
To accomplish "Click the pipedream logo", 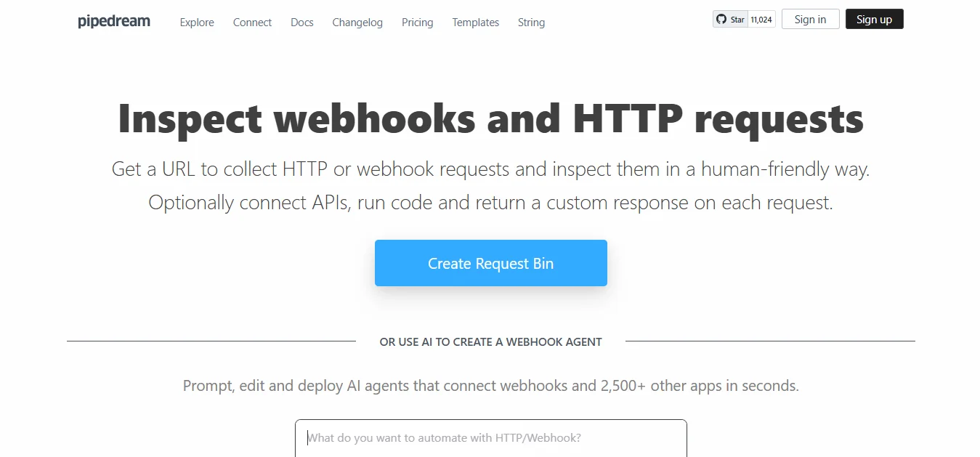I will [114, 21].
